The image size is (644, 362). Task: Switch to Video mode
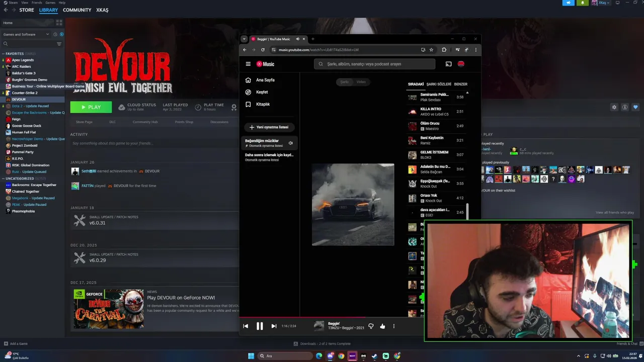pos(361,82)
